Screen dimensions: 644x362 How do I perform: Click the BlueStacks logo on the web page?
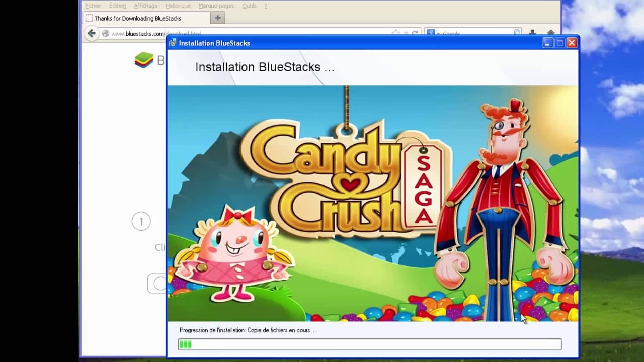(144, 60)
